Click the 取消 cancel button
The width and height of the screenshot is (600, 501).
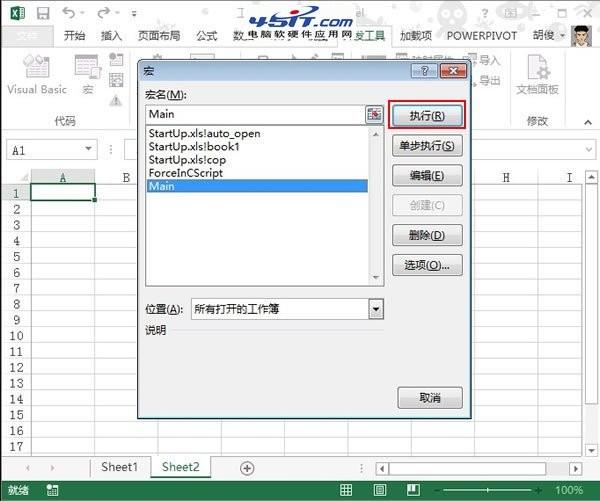(x=430, y=397)
